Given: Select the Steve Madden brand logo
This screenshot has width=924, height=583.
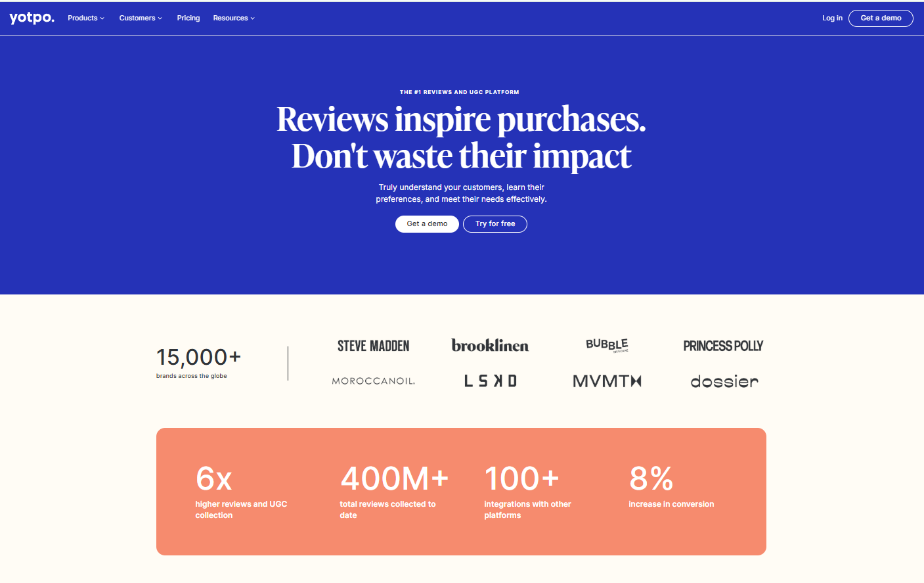Looking at the screenshot, I should pyautogui.click(x=373, y=345).
